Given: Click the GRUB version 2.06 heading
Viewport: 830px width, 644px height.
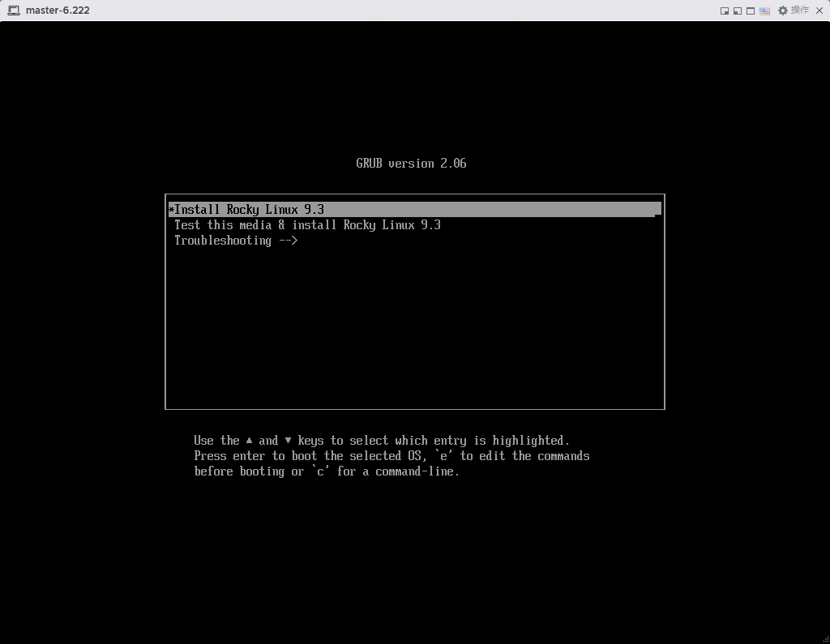Looking at the screenshot, I should (x=411, y=163).
